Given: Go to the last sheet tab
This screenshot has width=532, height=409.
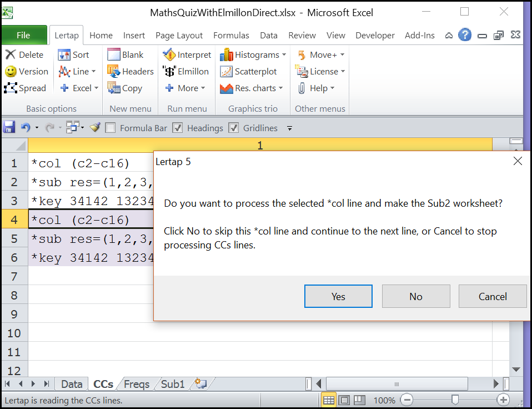Looking at the screenshot, I should click(x=47, y=384).
